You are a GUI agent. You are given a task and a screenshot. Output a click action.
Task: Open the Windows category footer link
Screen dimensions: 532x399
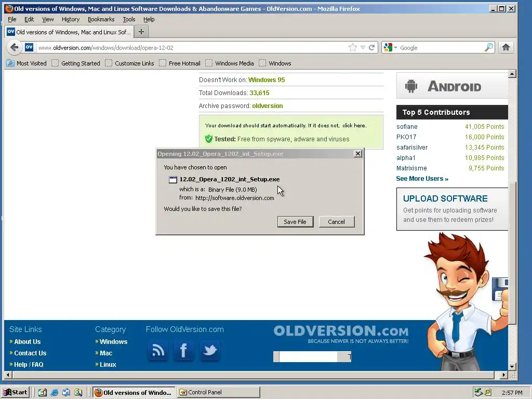pos(113,342)
